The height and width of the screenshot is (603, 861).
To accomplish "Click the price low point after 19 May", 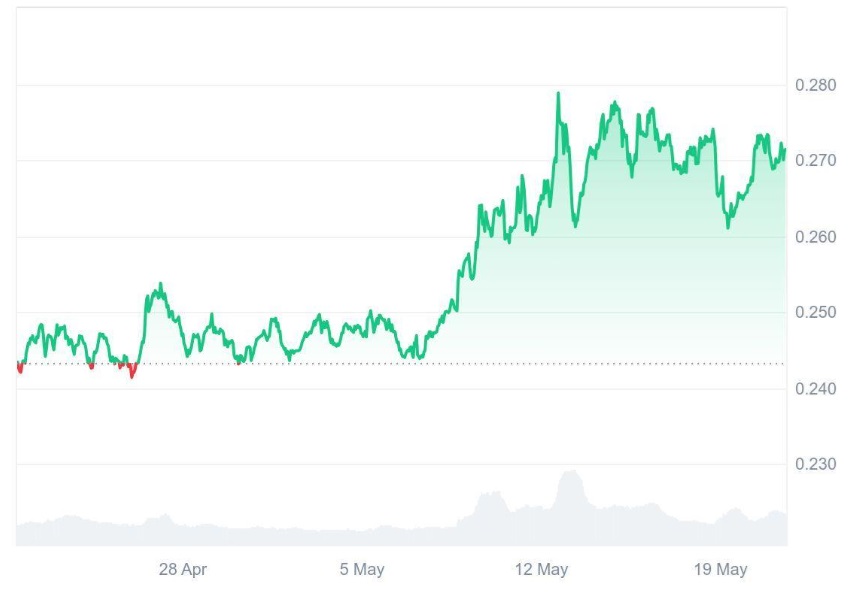I will click(728, 226).
